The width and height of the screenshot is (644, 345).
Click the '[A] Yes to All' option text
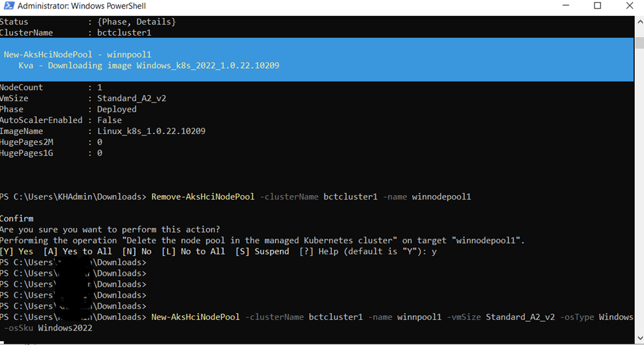coord(77,251)
